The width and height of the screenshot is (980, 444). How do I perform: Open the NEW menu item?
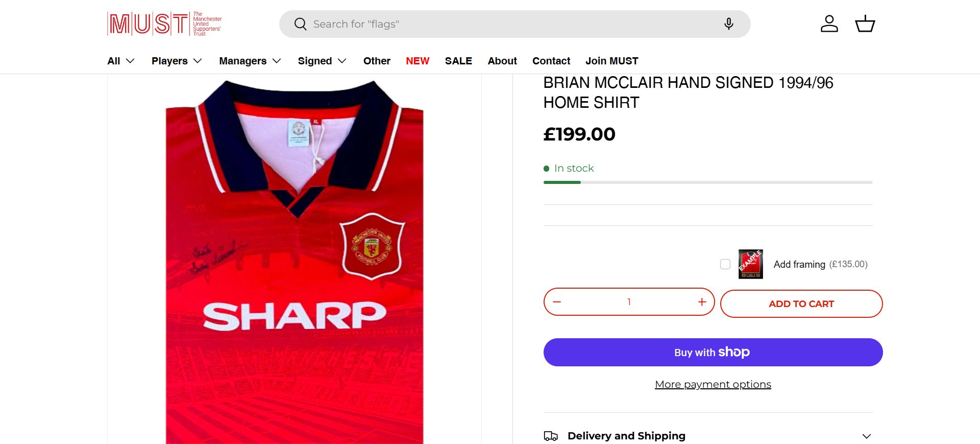tap(418, 61)
